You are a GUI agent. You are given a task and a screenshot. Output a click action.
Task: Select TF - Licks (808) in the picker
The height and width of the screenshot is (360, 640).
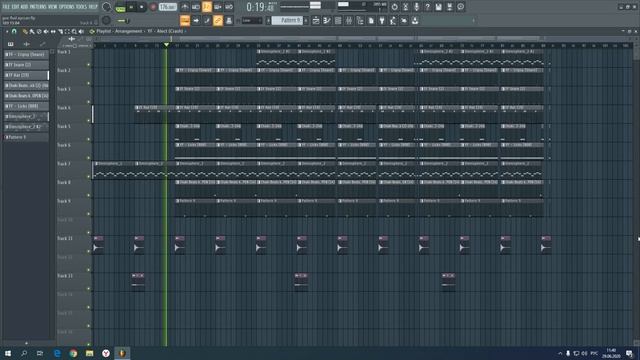tap(26, 106)
